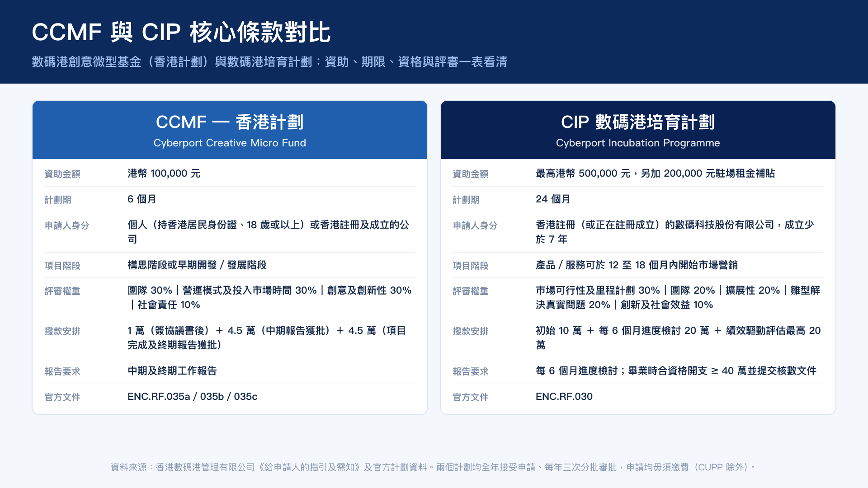Click the '報告要求' label in CCMF card

(x=62, y=371)
